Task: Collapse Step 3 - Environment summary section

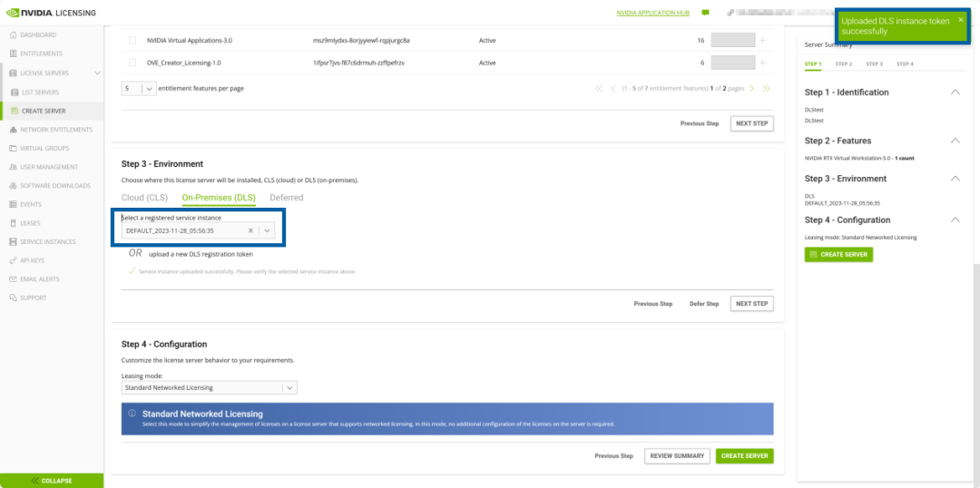Action: pos(955,179)
